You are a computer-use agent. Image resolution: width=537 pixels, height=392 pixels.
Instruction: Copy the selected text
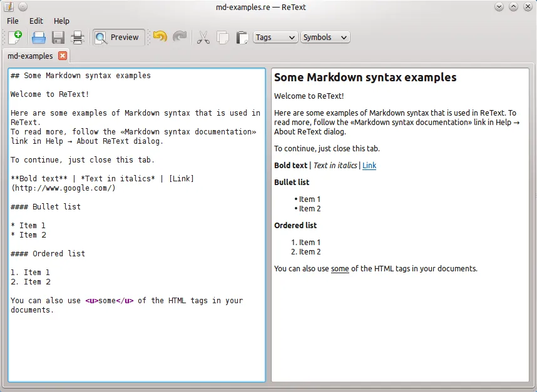tap(223, 37)
